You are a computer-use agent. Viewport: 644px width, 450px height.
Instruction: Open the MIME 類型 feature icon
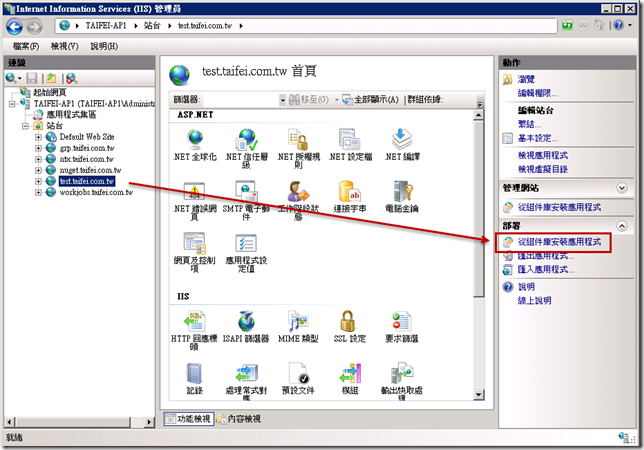pos(298,327)
